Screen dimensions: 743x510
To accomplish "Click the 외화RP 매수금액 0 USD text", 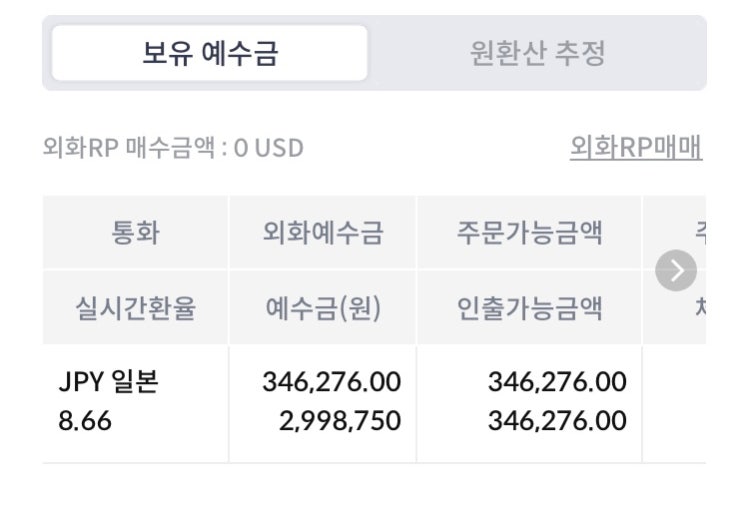I will coord(173,149).
